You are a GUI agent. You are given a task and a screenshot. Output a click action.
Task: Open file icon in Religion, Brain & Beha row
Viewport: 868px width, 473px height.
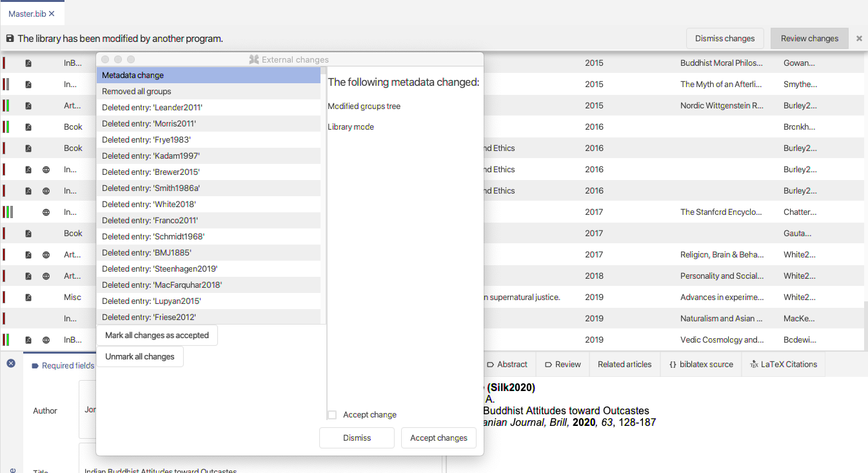pos(28,255)
